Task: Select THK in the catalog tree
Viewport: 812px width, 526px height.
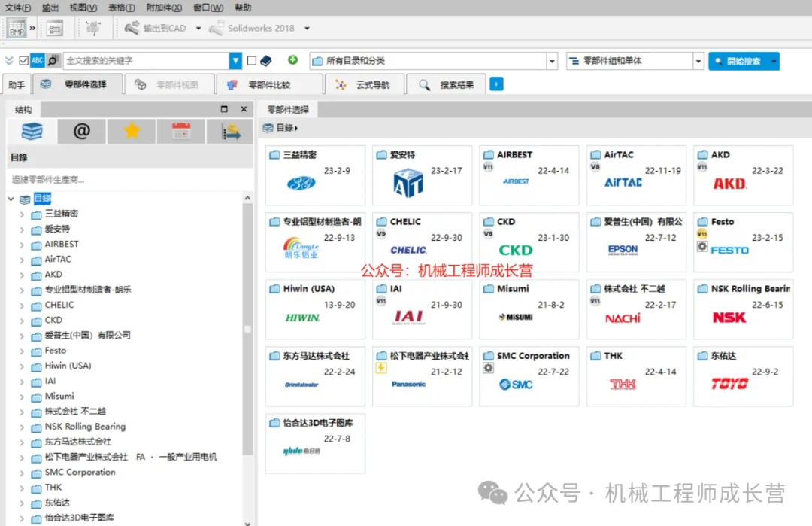Action: click(53, 487)
